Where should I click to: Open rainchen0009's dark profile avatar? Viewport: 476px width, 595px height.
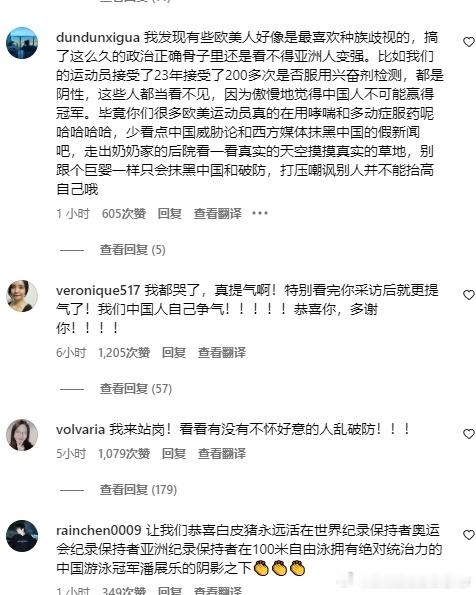[22, 535]
